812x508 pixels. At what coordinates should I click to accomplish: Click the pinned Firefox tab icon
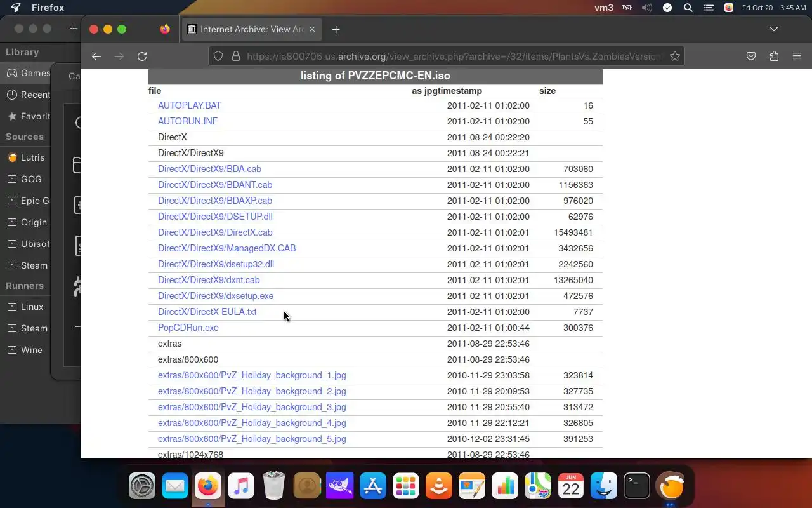pos(165,29)
